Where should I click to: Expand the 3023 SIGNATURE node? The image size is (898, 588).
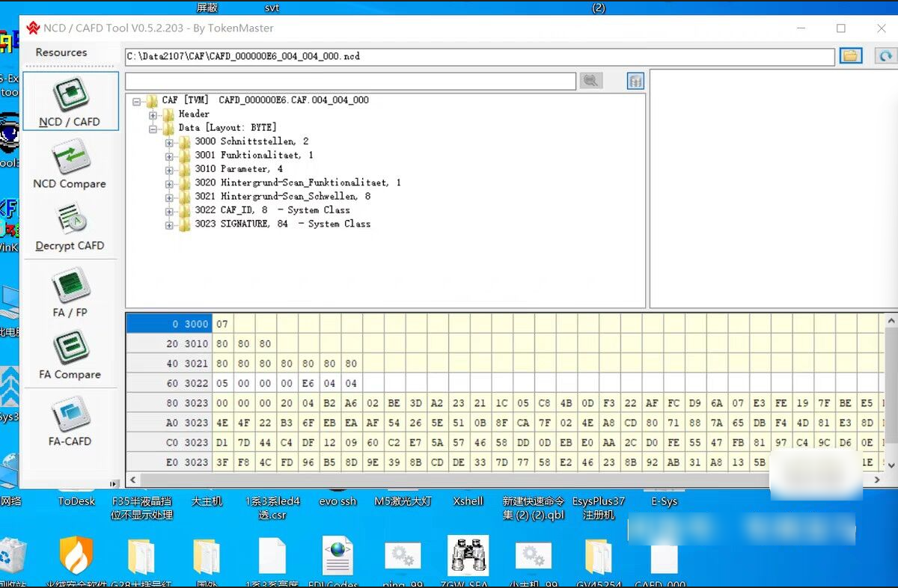coord(169,224)
